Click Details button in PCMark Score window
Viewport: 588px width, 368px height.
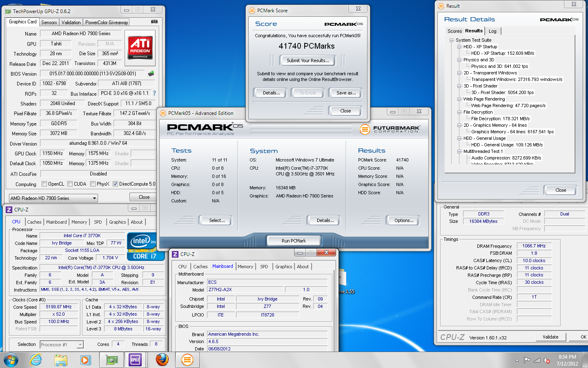point(272,93)
